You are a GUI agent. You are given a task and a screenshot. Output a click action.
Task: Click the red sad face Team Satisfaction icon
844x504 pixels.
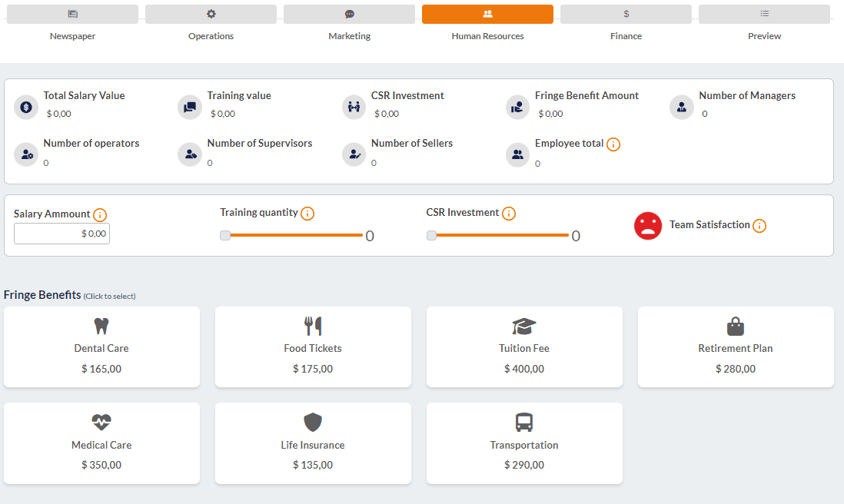tap(648, 225)
